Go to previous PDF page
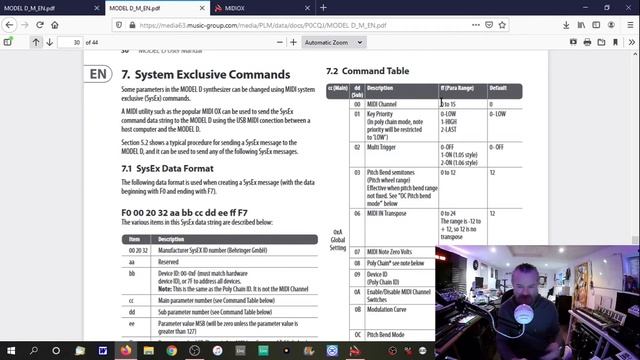This screenshot has height=360, width=640. click(x=36, y=42)
